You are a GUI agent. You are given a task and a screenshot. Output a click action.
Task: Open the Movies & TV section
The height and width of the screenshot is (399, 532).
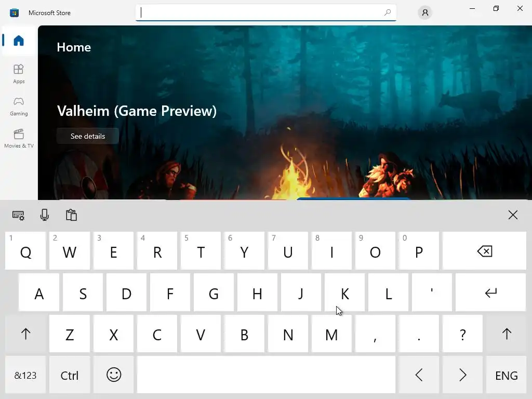coord(19,138)
